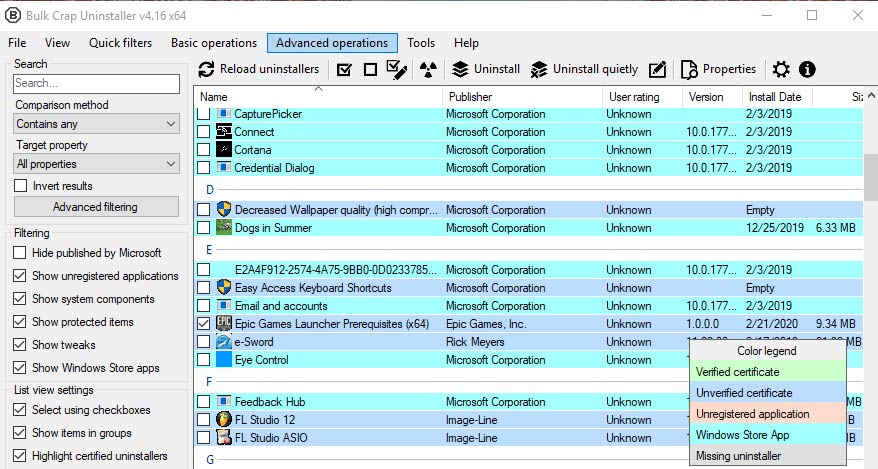Screen dimensions: 878x469
Task: Open settings with the gear icon
Action: point(781,69)
